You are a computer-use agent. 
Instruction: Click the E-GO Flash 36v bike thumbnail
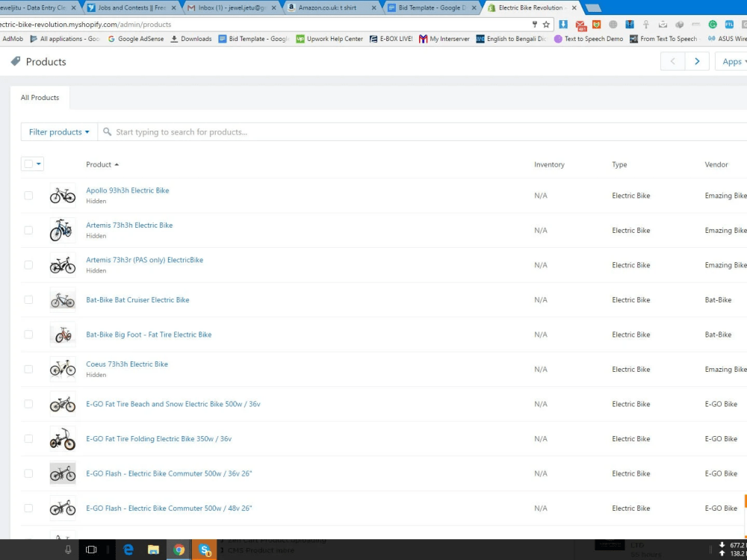click(63, 473)
